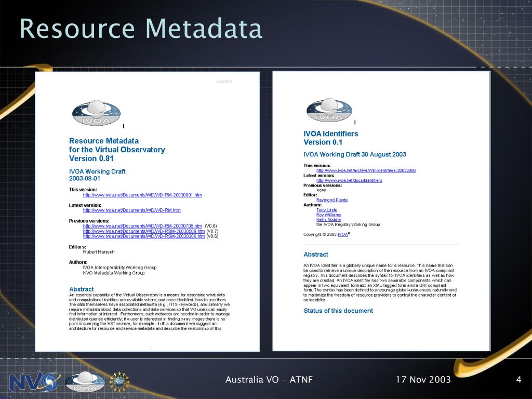
Task: Click the IVOA logo on Identifiers document
Action: click(x=329, y=110)
